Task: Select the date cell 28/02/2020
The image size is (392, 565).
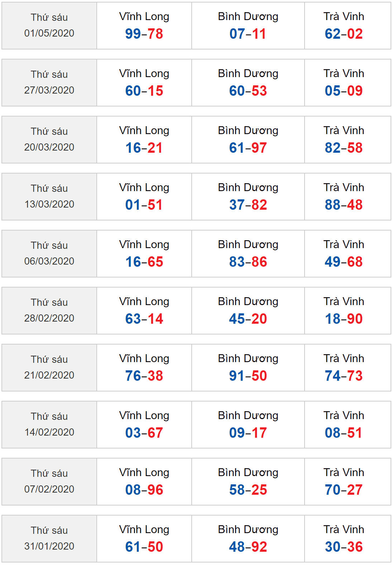Action: point(49,311)
